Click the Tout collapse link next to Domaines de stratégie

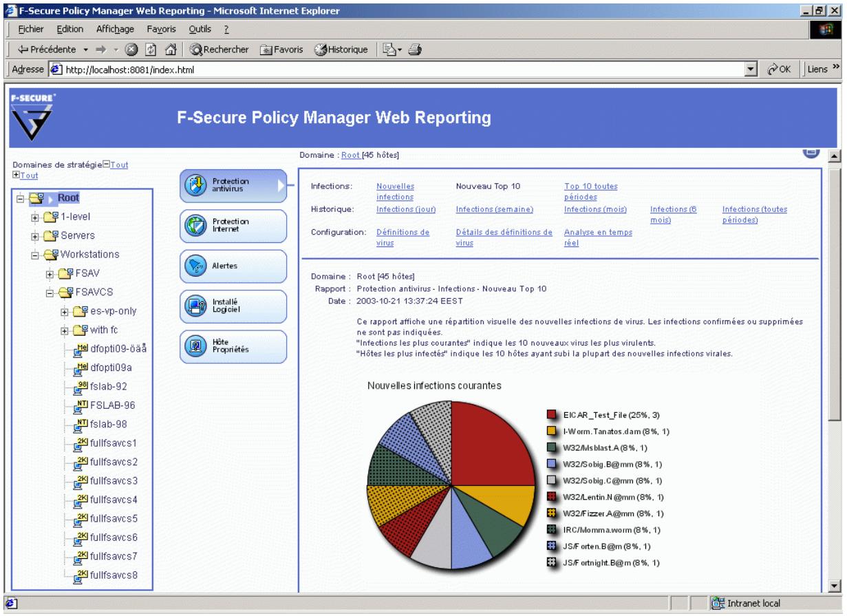[x=118, y=164]
